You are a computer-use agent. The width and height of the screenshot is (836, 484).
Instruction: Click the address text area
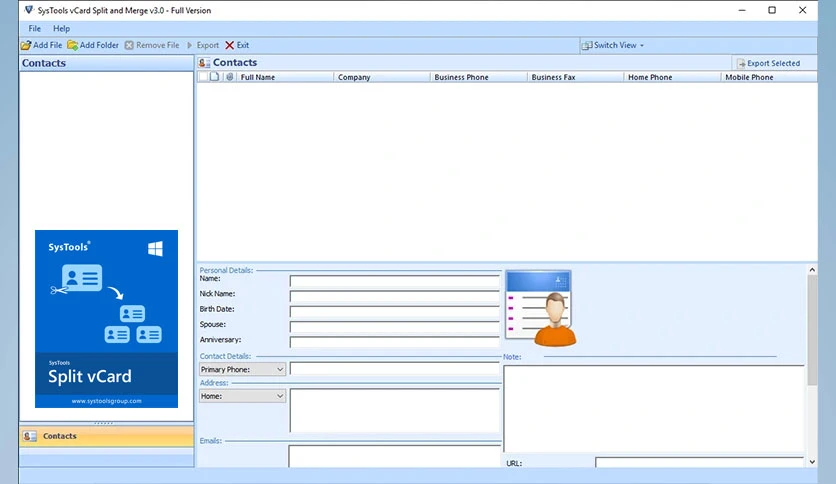[395, 410]
